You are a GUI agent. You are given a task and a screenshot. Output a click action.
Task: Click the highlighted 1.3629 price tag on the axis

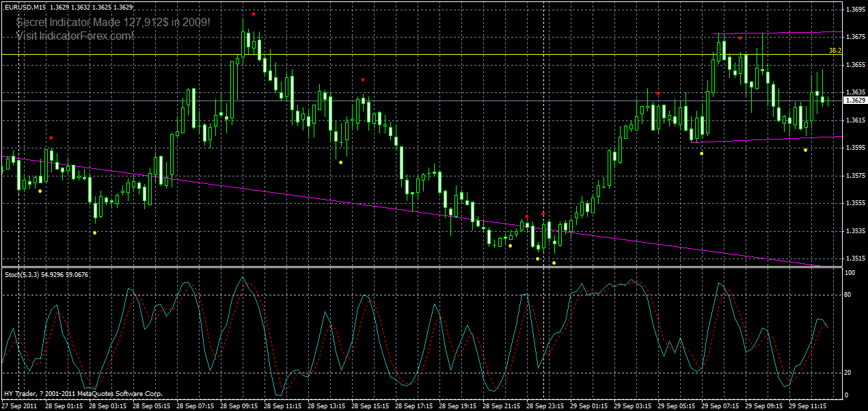(x=854, y=99)
